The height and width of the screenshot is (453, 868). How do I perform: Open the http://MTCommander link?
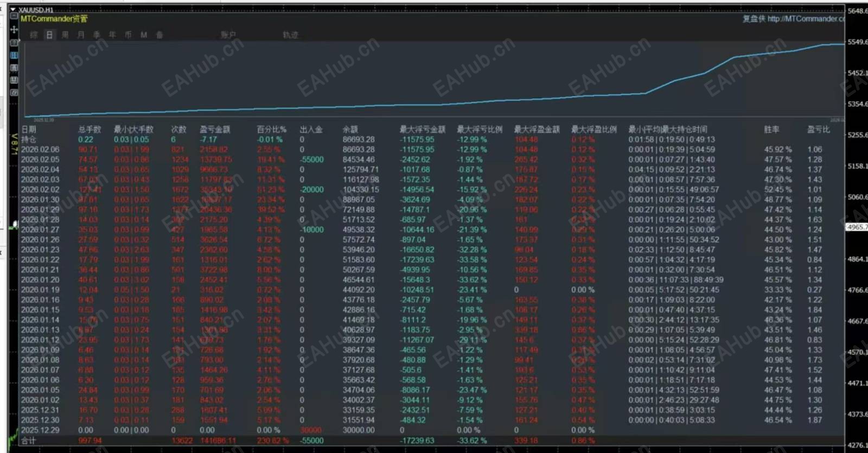coord(807,19)
